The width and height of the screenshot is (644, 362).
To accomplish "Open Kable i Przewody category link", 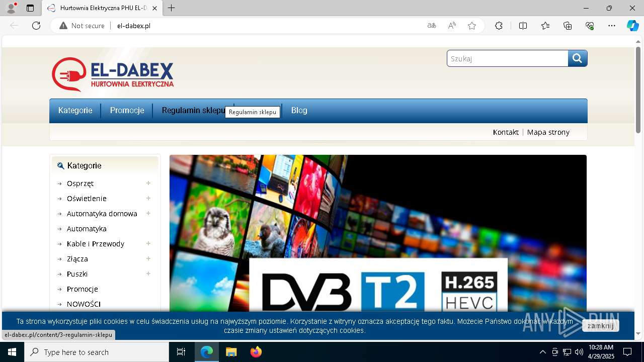I will 96,244.
